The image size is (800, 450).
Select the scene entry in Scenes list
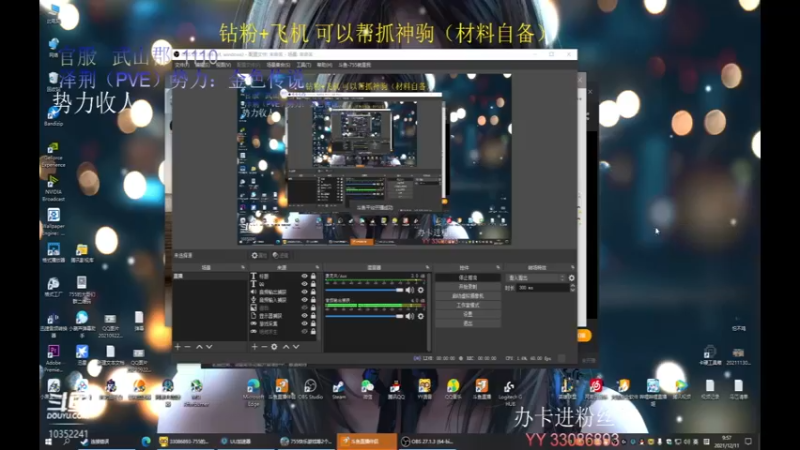pyautogui.click(x=210, y=276)
